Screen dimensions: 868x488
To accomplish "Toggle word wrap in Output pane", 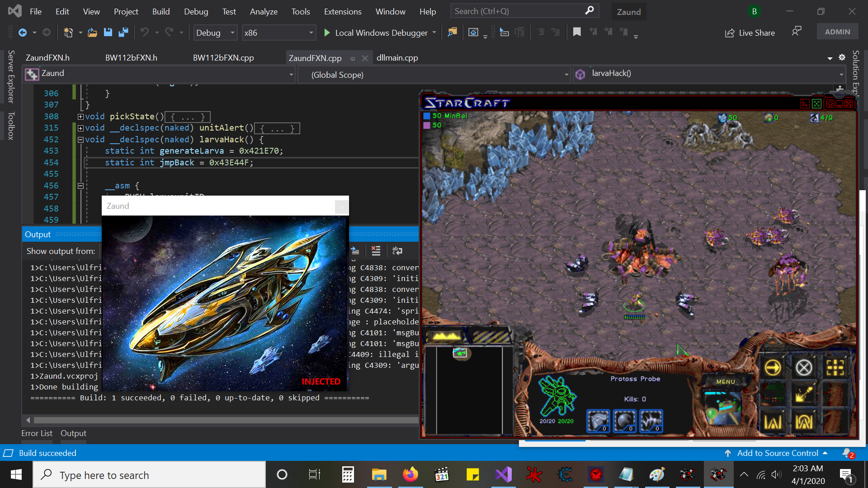I will (x=397, y=251).
